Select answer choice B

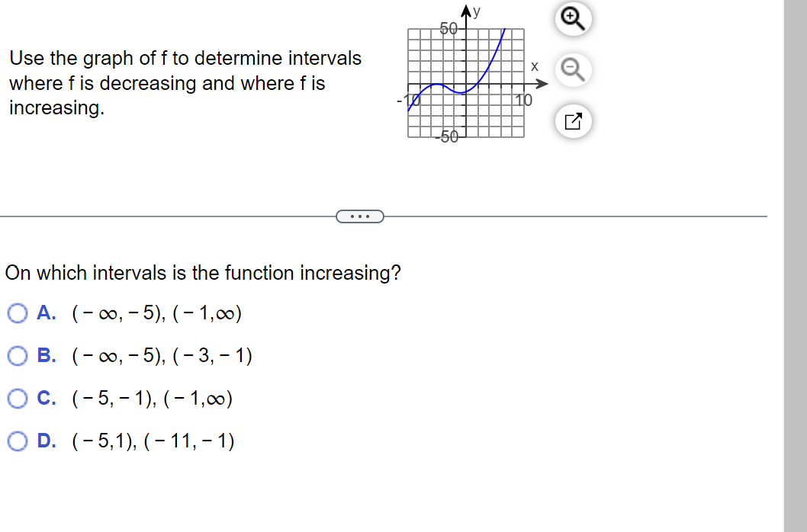click(17, 355)
